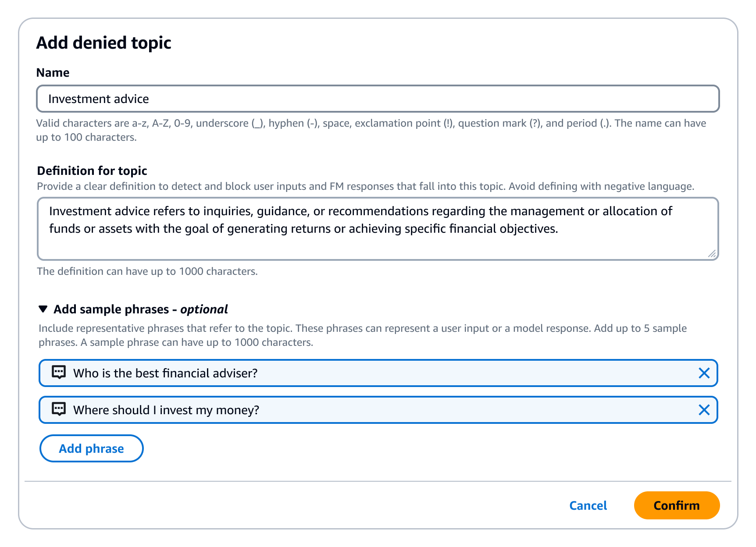
Task: Click the disclosure triangle before 'Add sample phrases'
Action: [43, 309]
